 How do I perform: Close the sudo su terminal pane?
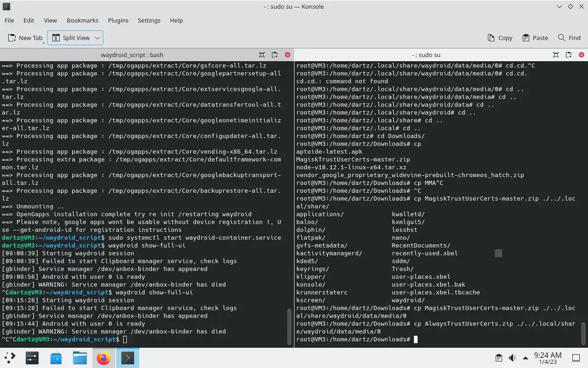[x=582, y=55]
